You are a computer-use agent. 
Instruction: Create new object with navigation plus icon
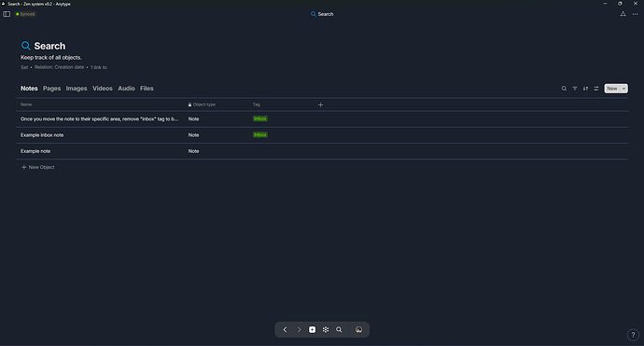[x=312, y=329]
